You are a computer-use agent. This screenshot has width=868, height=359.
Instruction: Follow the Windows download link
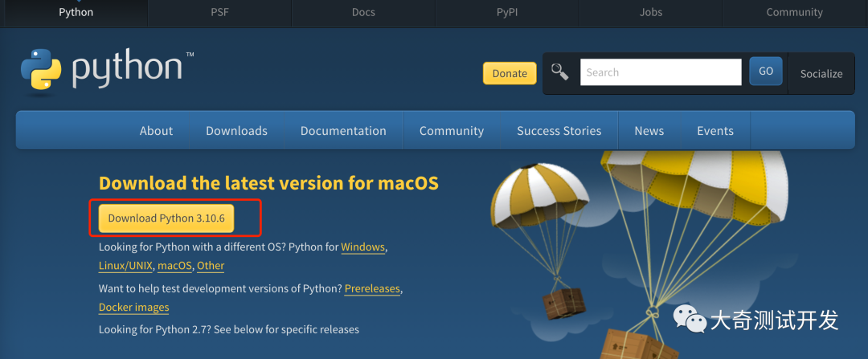point(362,247)
